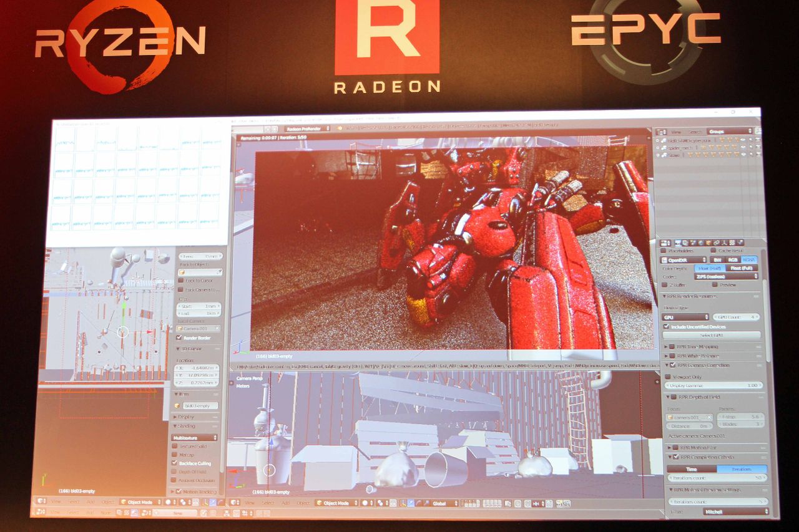
Task: Open Object Mode dropdown in left 3D view
Action: point(140,501)
